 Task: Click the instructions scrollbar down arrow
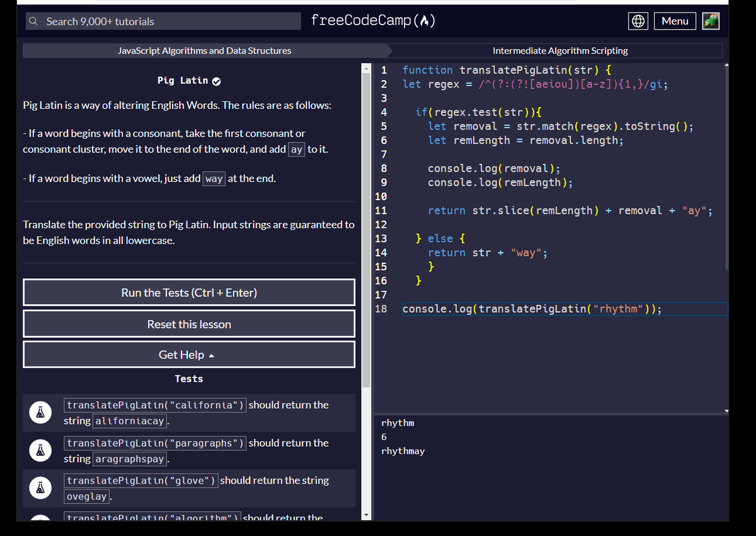pos(367,516)
